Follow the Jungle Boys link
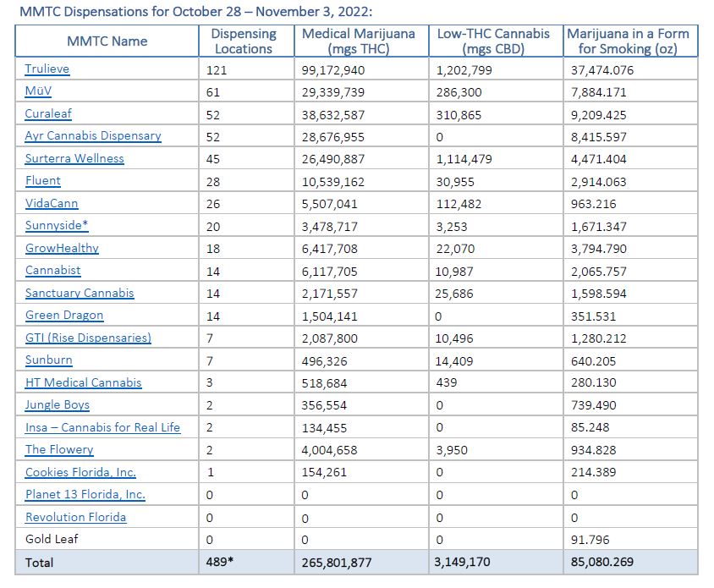This screenshot has height=588, width=714. click(58, 405)
